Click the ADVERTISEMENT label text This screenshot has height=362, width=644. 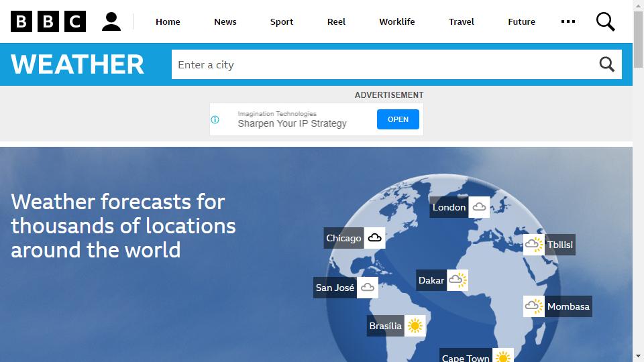point(389,95)
